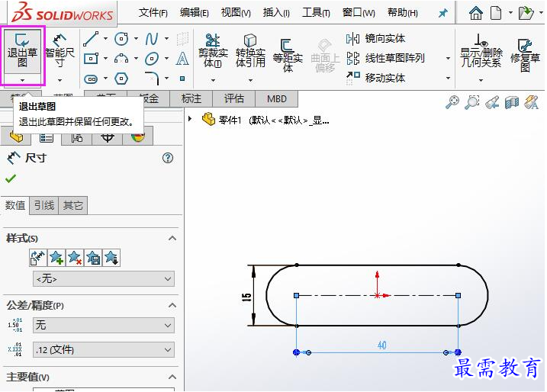Click the 线性草图阵列 Linear Sketch Pattern tool
The height and width of the screenshot is (392, 547).
pyautogui.click(x=385, y=58)
